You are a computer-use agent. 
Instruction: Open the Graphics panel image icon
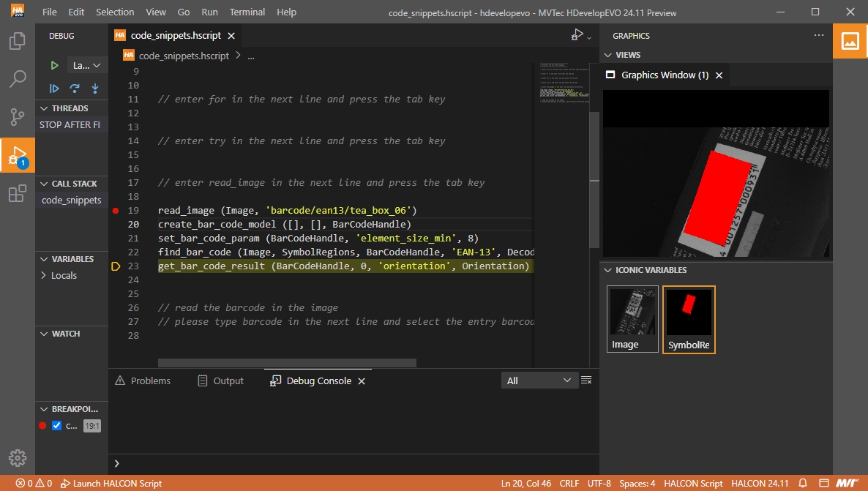850,42
